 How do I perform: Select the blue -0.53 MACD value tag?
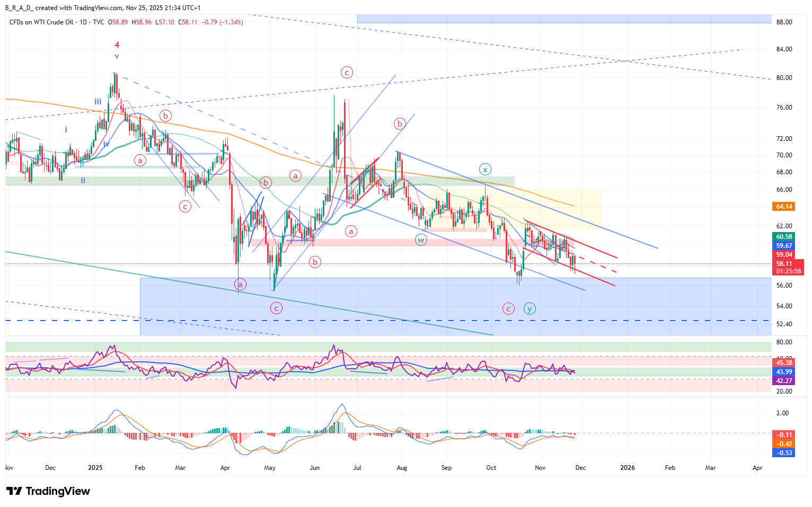coord(784,453)
